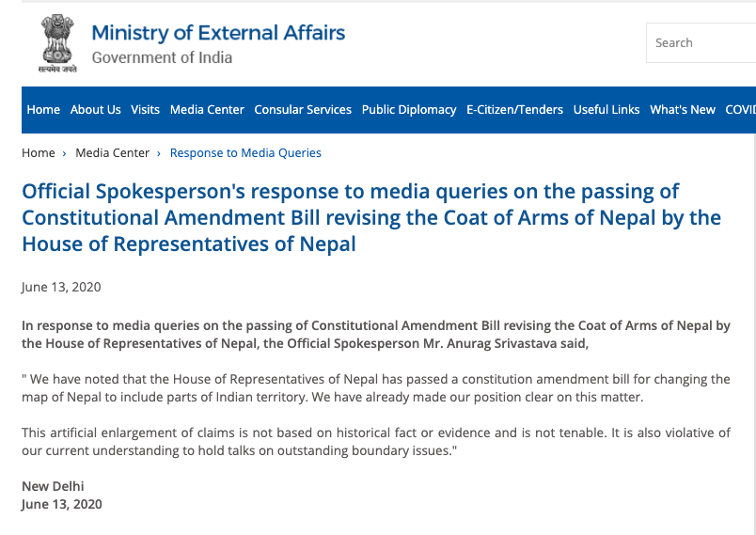Image resolution: width=756 pixels, height=535 pixels.
Task: Focus the Search input field
Action: tap(701, 43)
